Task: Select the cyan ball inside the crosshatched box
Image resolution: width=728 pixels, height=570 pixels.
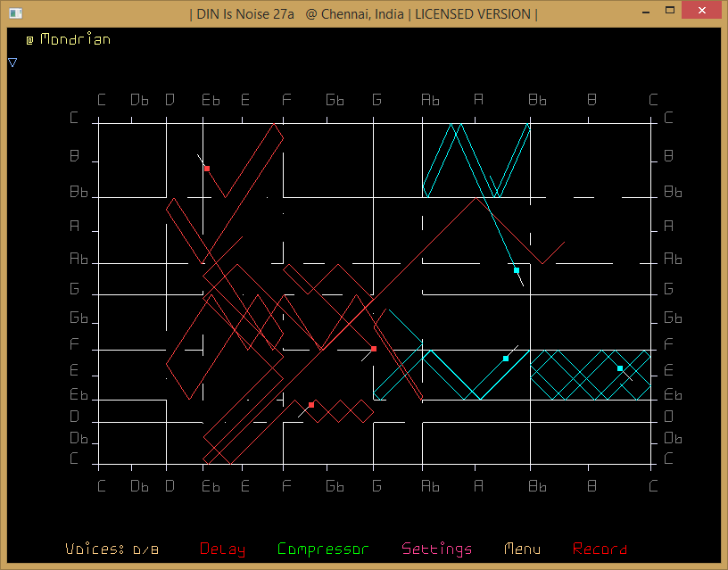Action: click(x=620, y=368)
